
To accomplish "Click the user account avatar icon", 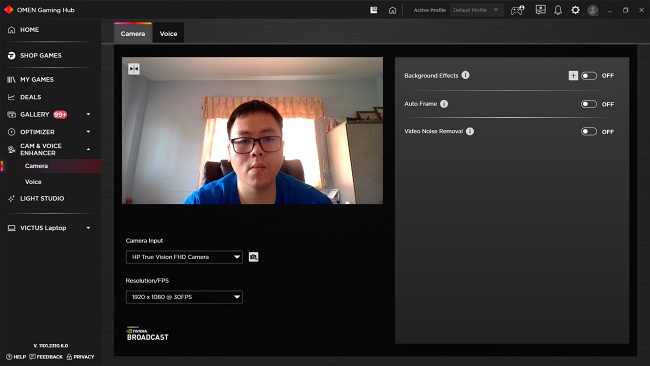I will 593,10.
